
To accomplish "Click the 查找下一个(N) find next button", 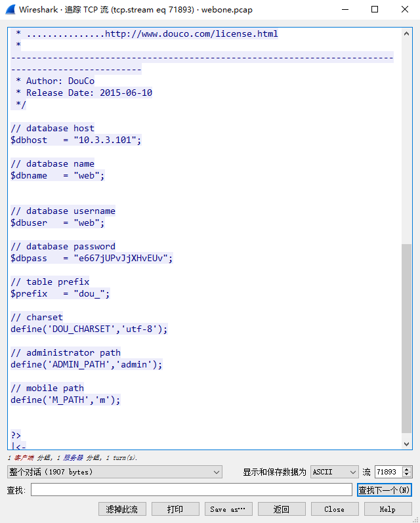I will [385, 490].
